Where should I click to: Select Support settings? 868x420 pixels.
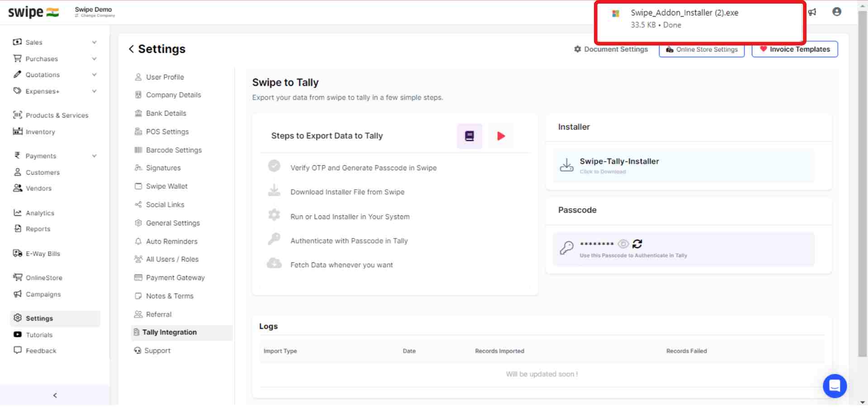pyautogui.click(x=152, y=351)
